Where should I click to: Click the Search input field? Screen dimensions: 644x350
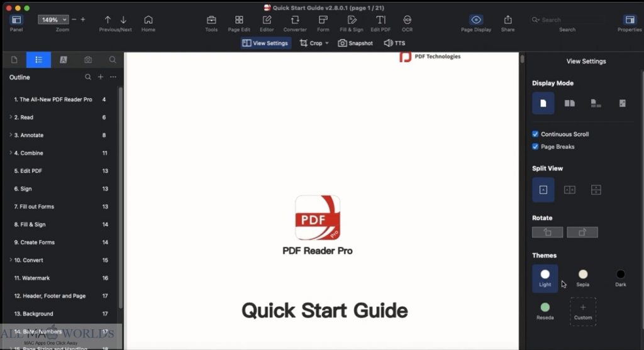point(567,19)
